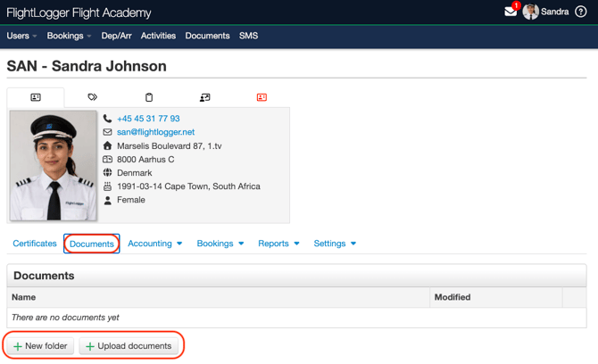This screenshot has height=364, width=598.
Task: Click the san@flightlogger.net email link
Action: pos(155,132)
